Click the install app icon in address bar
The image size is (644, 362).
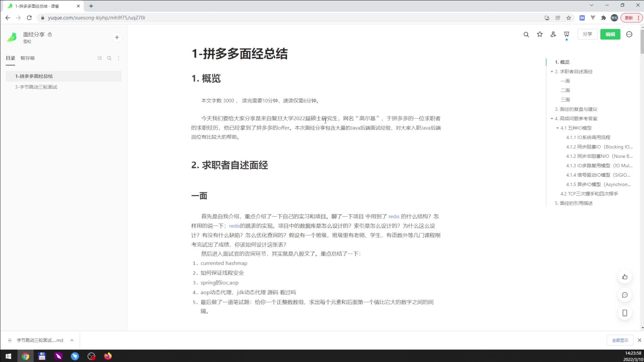pyautogui.click(x=547, y=18)
